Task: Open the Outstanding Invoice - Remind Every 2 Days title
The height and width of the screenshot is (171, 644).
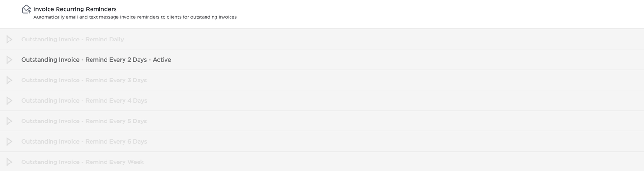Action: click(84, 60)
